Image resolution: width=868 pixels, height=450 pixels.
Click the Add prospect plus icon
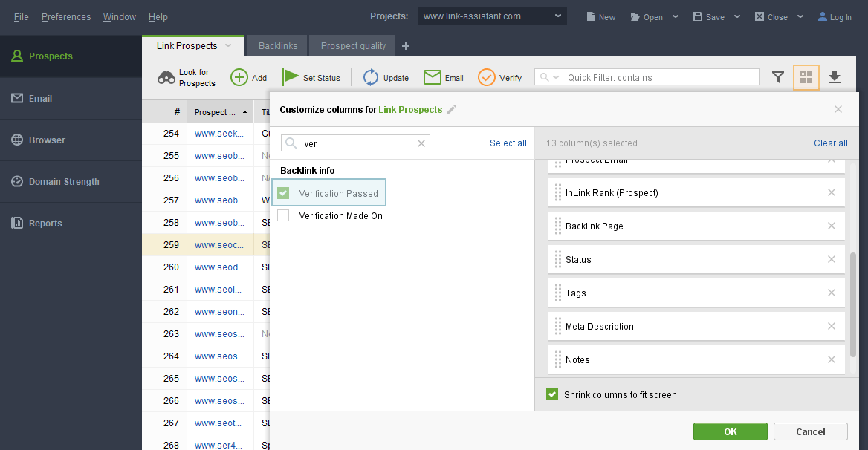click(x=239, y=77)
